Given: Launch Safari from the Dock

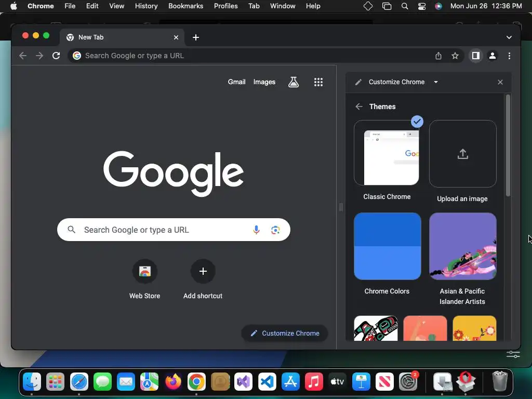Looking at the screenshot, I should (79, 382).
